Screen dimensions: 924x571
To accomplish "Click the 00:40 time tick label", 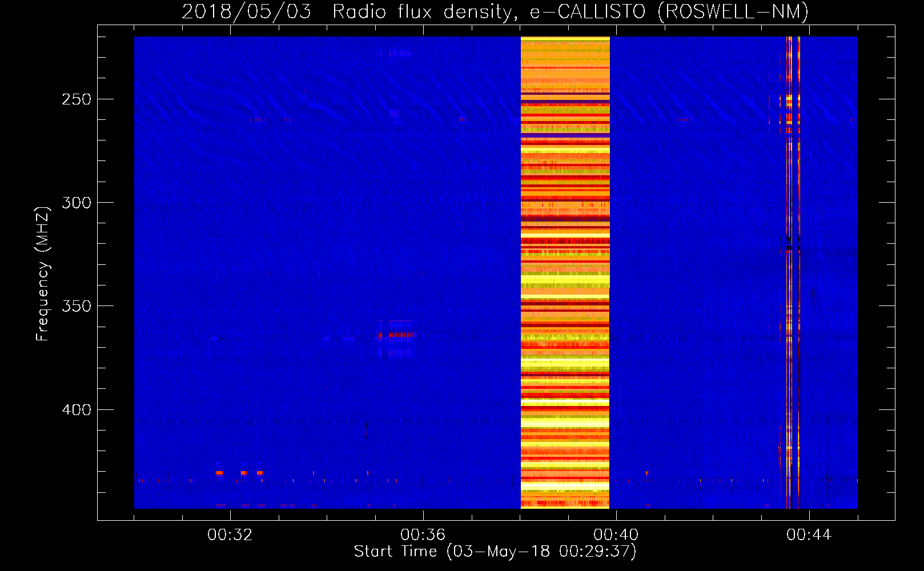I will click(x=616, y=535).
